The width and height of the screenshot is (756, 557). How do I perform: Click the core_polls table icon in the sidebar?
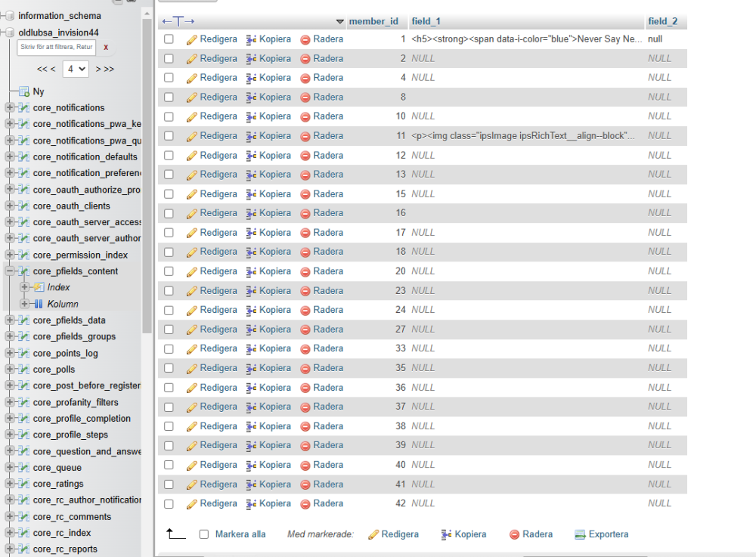tap(24, 370)
